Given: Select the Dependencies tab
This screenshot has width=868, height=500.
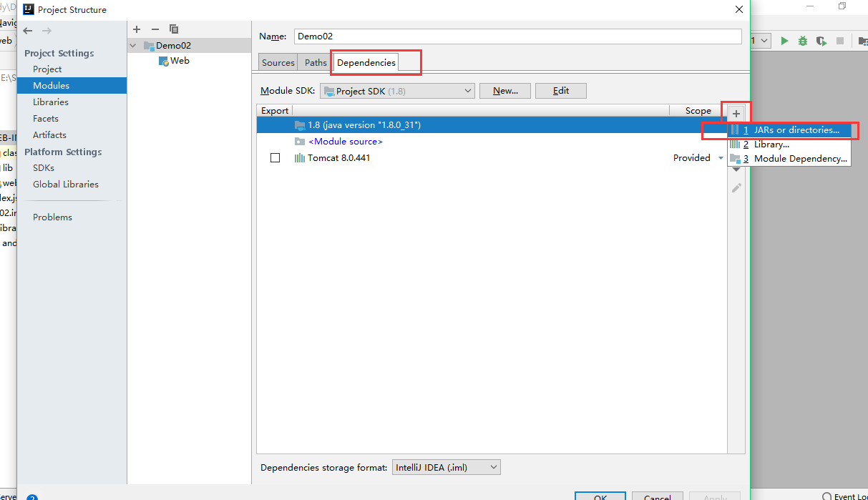Looking at the screenshot, I should point(366,62).
